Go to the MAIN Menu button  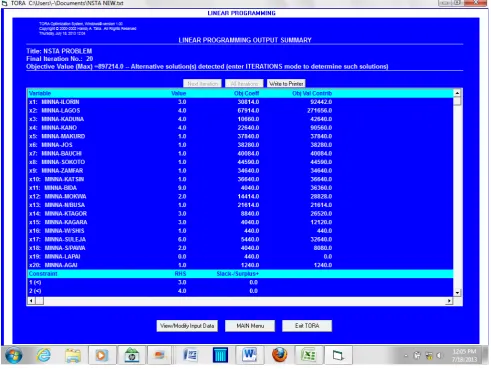(250, 326)
